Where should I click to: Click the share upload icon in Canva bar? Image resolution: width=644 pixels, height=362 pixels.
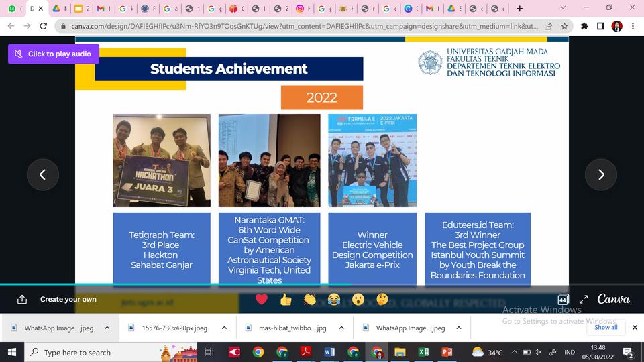pyautogui.click(x=22, y=300)
